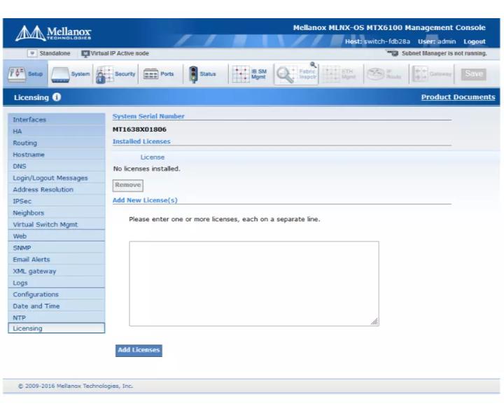
Task: Select the Licensing sidebar page
Action: pyautogui.click(x=56, y=328)
